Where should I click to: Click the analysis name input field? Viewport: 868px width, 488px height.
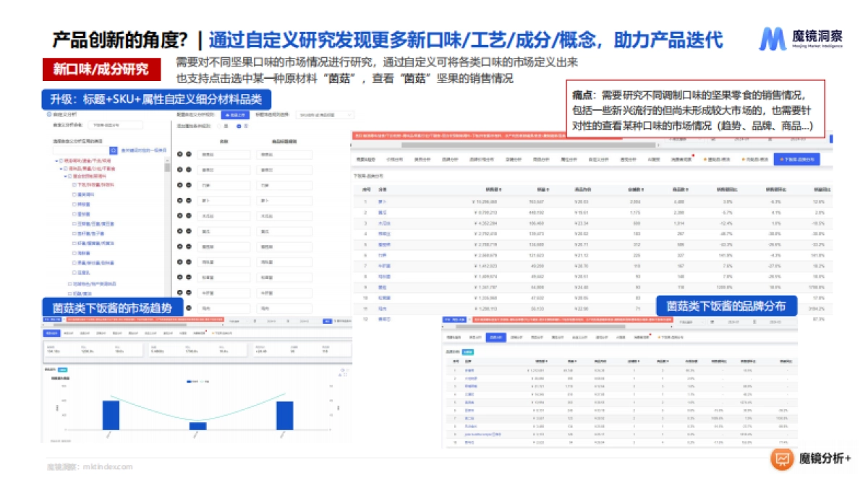pyautogui.click(x=116, y=125)
